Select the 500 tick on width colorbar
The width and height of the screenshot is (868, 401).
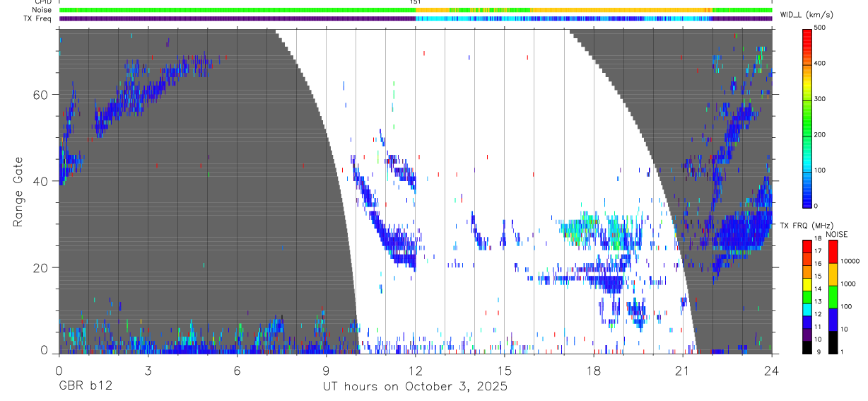[x=820, y=28]
